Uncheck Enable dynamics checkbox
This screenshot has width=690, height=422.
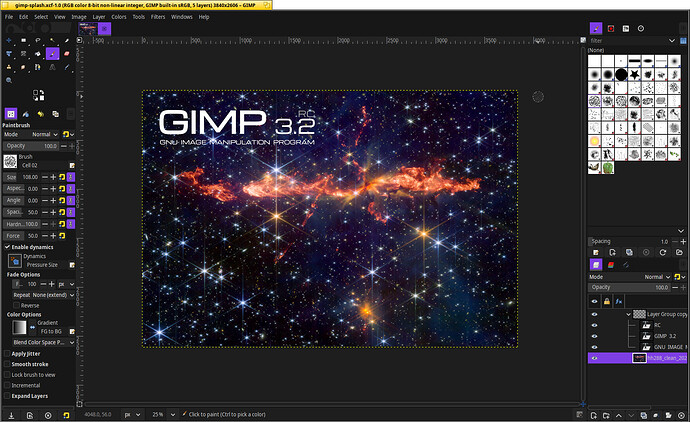pyautogui.click(x=7, y=247)
